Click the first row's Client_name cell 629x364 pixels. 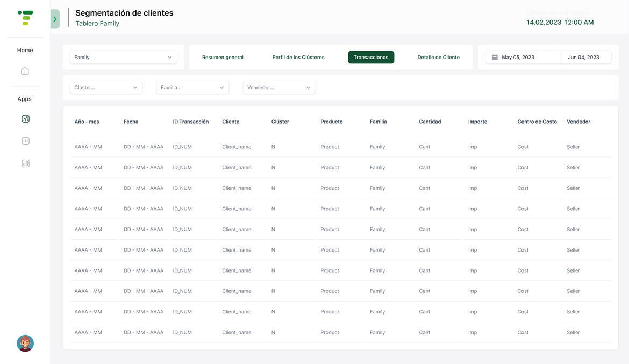[x=237, y=147]
